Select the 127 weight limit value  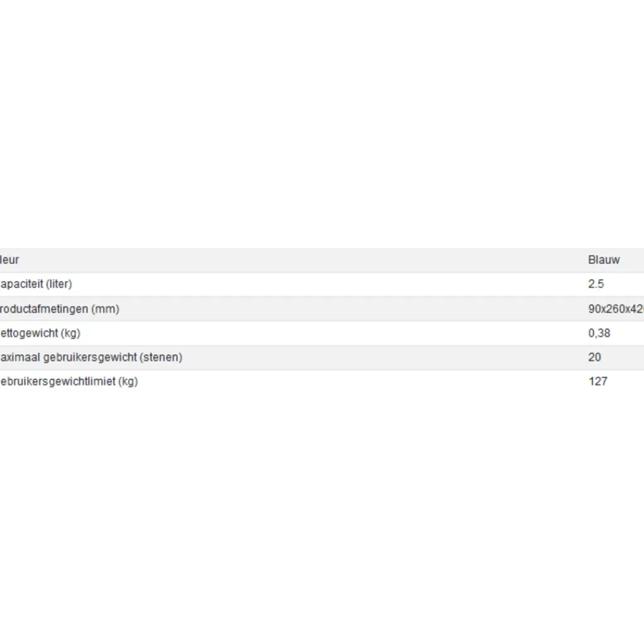click(598, 381)
